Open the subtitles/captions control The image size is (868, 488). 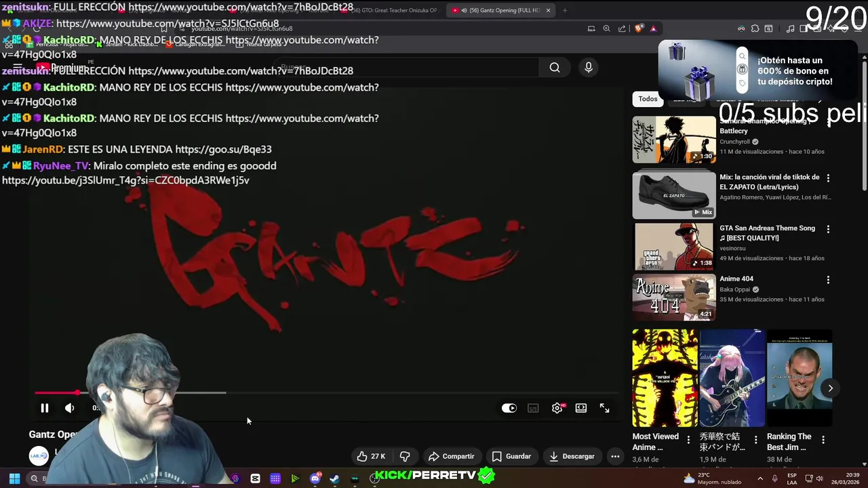pos(533,408)
